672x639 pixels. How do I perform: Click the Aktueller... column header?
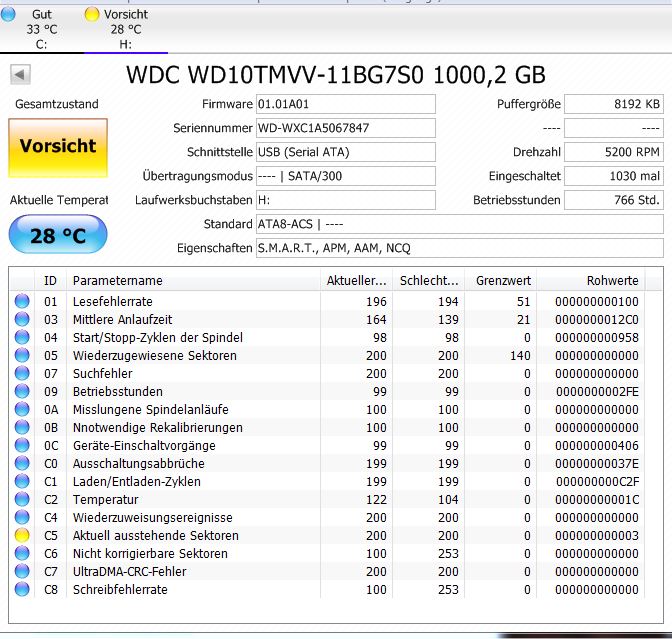pyautogui.click(x=356, y=281)
